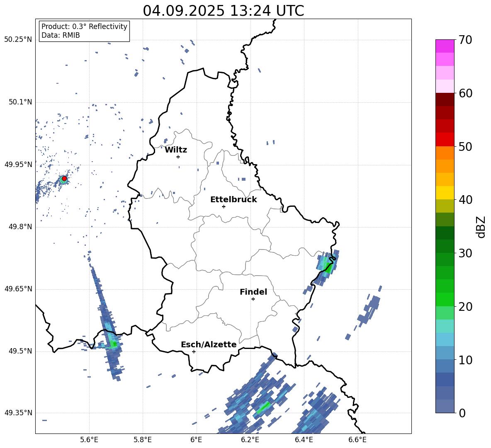
Task: Click the 10 tick on the colorbar
Action: click(465, 360)
